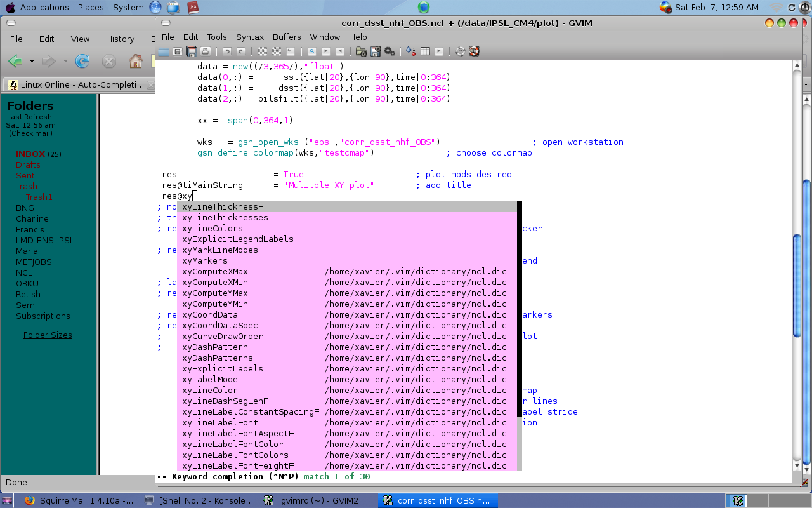812x508 pixels.
Task: Click the GVIM vertical scrollbar thumb
Action: click(797, 286)
